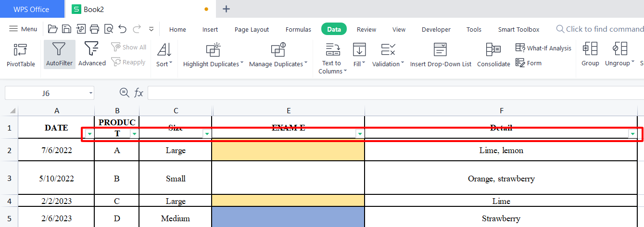644x227 pixels.
Task: Click the blue filled cell in row 5
Action: pyautogui.click(x=288, y=218)
